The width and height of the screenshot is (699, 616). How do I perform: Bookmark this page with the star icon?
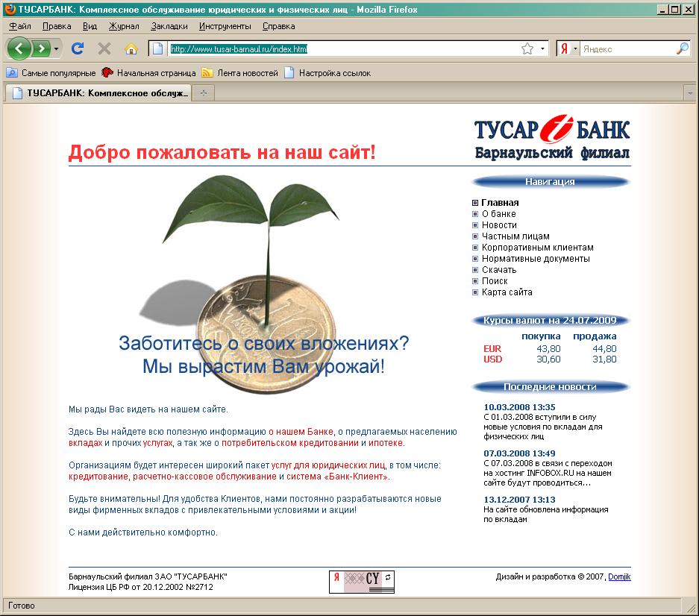click(527, 48)
